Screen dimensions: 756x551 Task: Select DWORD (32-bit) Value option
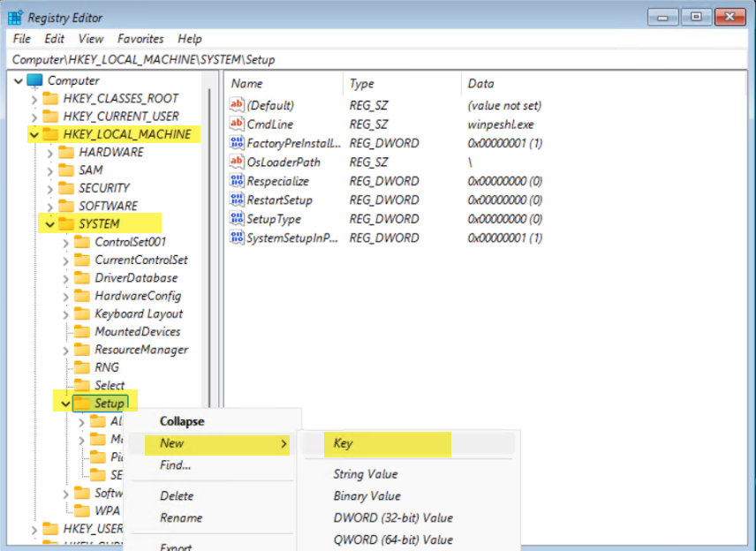tap(393, 518)
